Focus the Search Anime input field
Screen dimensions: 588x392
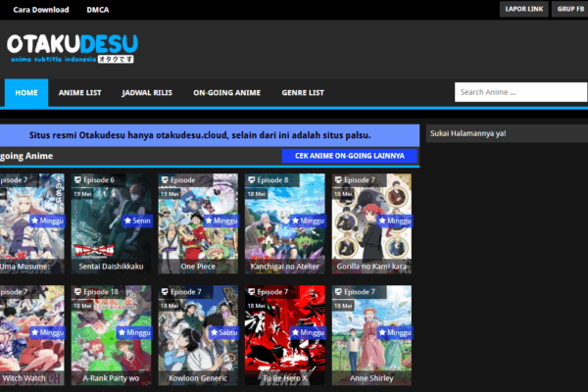pos(521,92)
